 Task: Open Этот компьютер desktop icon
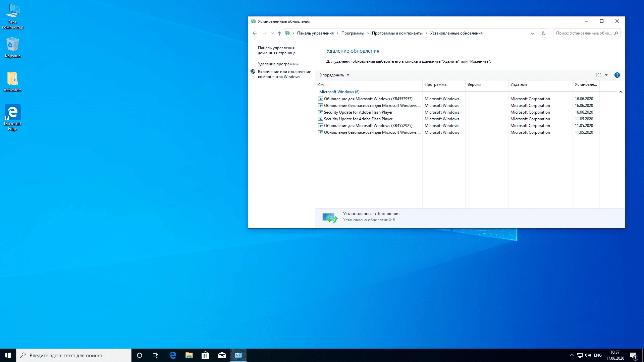coord(13,16)
